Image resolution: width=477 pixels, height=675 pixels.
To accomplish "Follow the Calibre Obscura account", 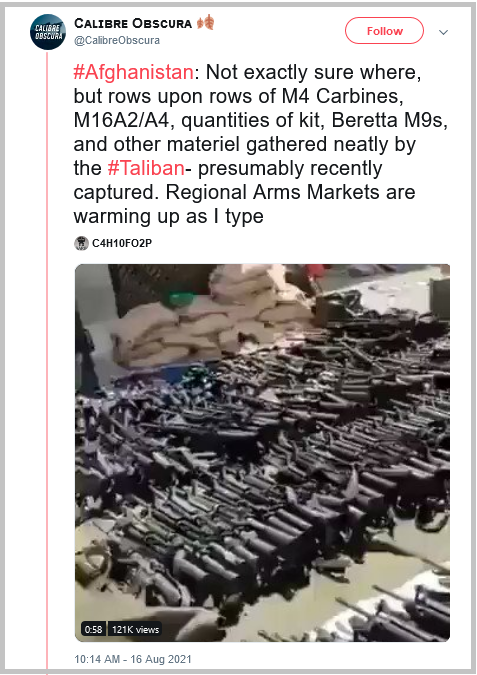I will 384,31.
